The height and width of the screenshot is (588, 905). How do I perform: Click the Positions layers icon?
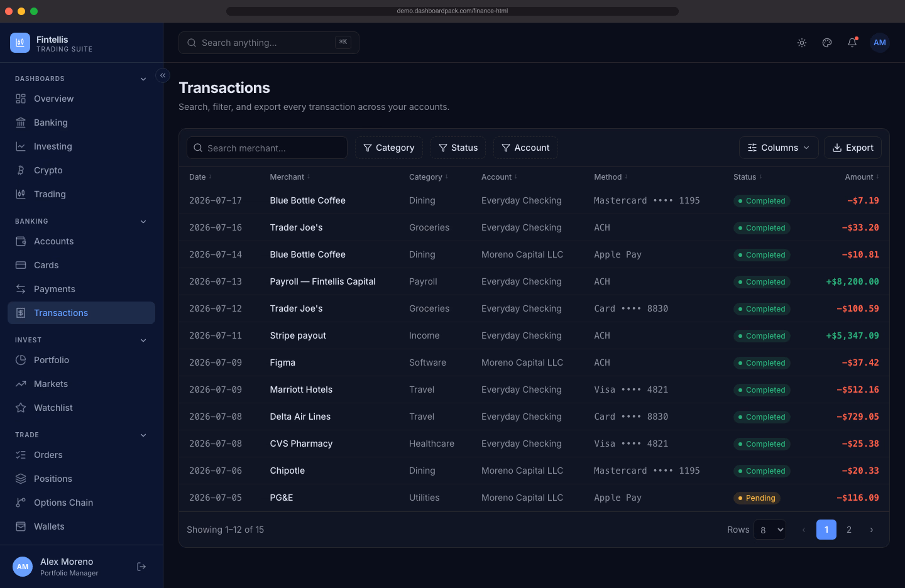click(21, 479)
